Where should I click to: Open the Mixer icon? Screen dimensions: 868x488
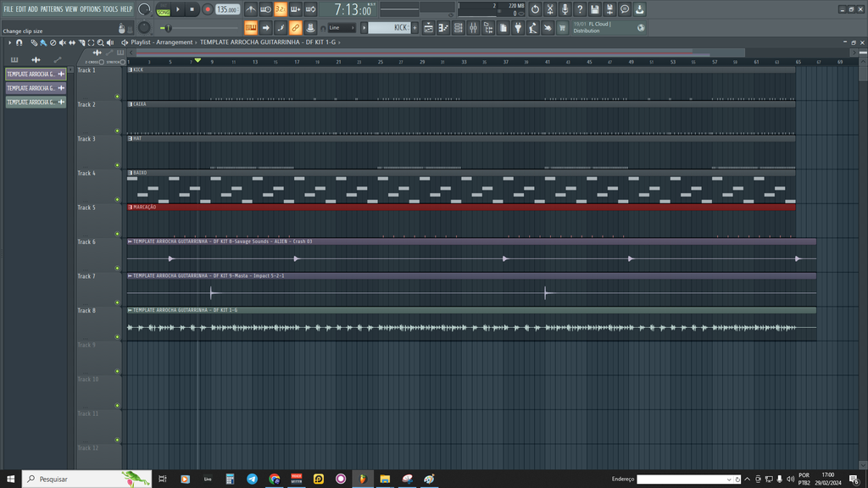pyautogui.click(x=473, y=28)
